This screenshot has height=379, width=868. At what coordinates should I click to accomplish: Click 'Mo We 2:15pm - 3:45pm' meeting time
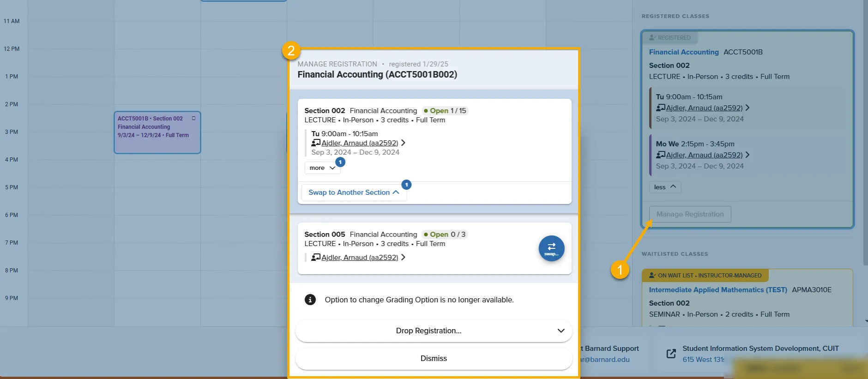[x=695, y=144]
